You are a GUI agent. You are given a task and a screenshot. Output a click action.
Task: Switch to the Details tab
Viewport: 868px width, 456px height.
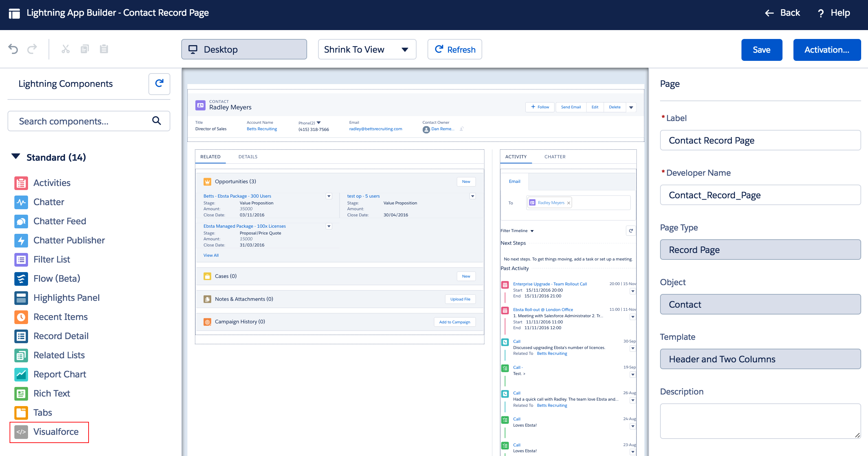coord(248,157)
